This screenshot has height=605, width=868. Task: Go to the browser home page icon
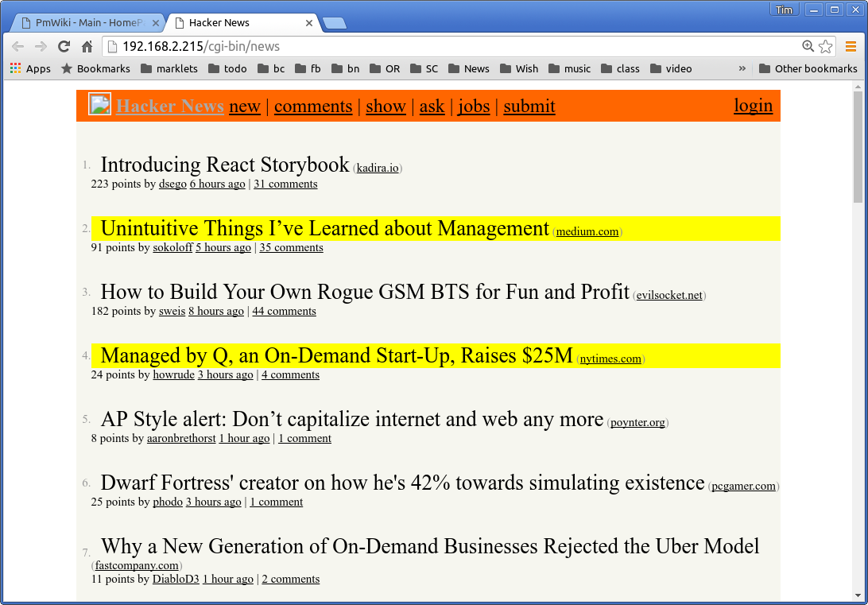coord(87,46)
